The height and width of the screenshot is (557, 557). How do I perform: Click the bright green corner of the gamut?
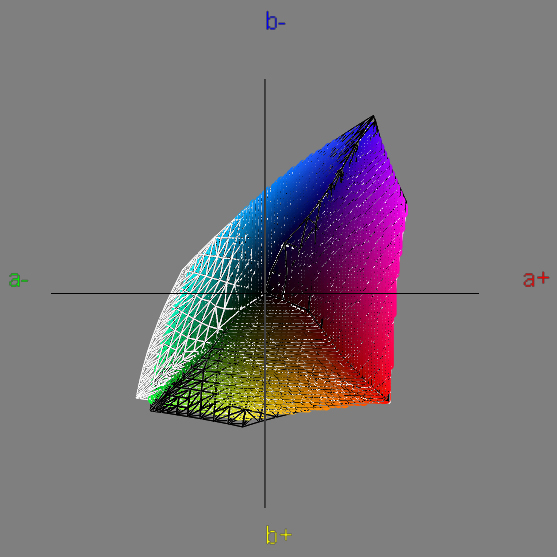click(153, 401)
